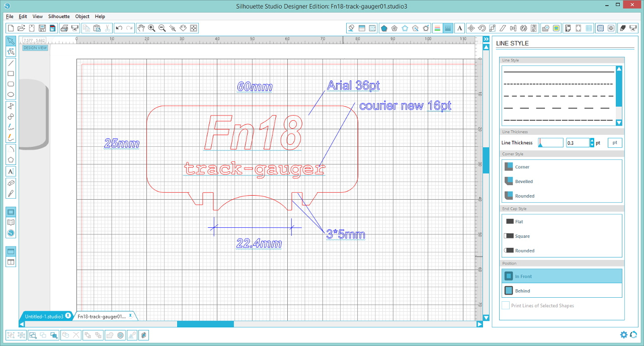Open a file with the folder icon
Screen dimensions: 644x346
(21, 28)
